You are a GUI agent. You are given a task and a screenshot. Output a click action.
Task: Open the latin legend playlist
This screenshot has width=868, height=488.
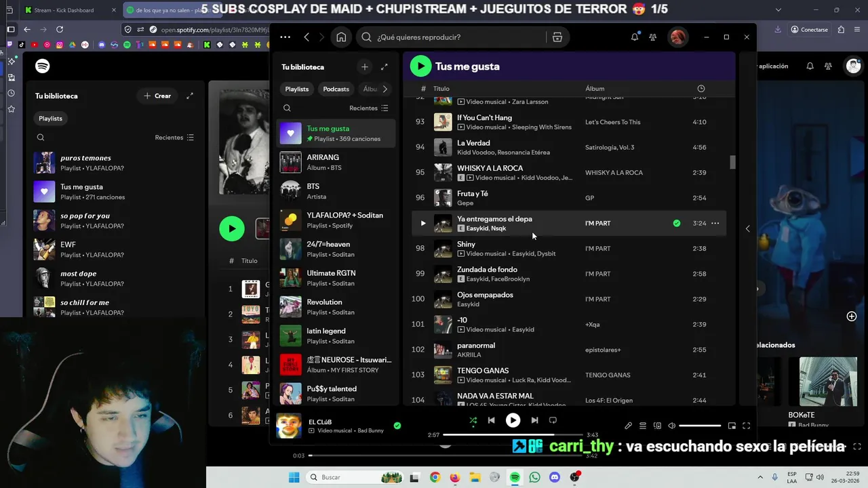(x=336, y=335)
